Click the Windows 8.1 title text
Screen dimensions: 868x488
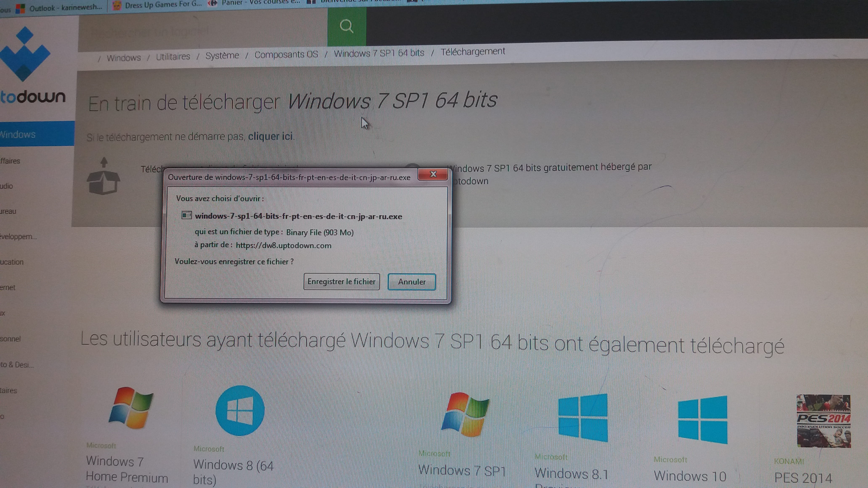(572, 474)
